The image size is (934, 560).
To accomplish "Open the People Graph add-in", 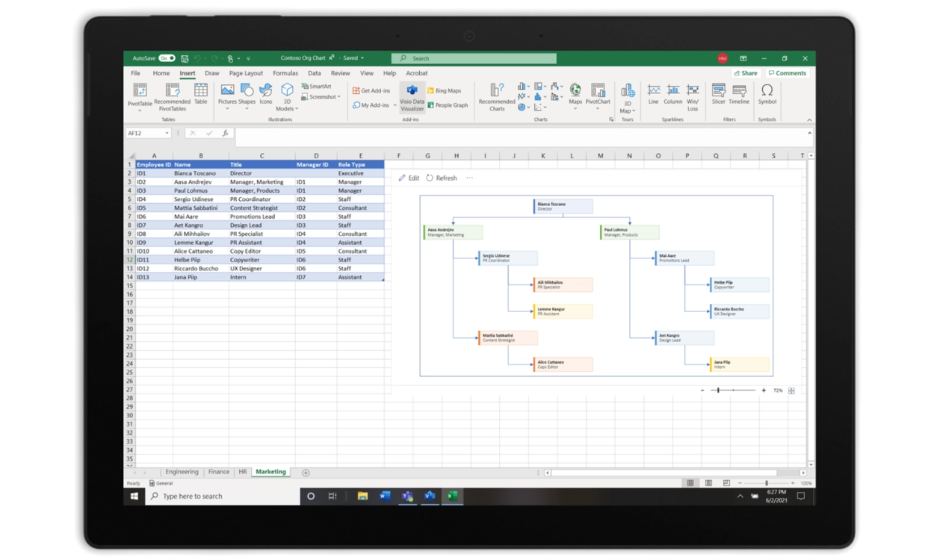I will pos(447,105).
